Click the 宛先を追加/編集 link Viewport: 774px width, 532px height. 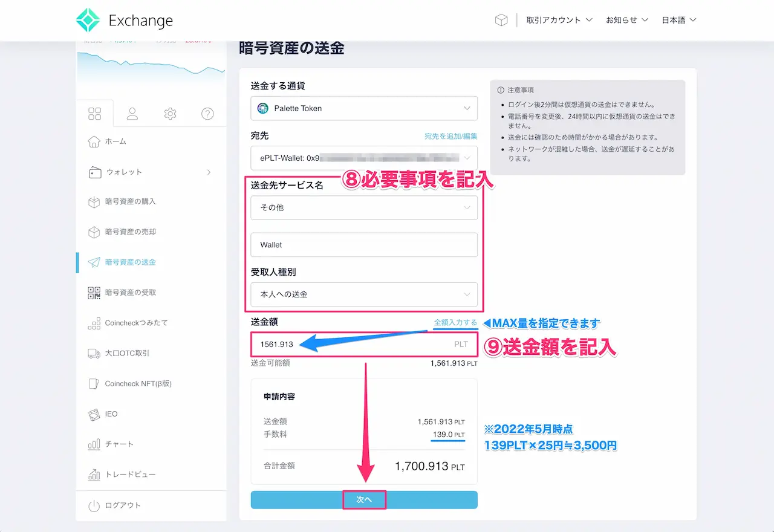tap(451, 137)
